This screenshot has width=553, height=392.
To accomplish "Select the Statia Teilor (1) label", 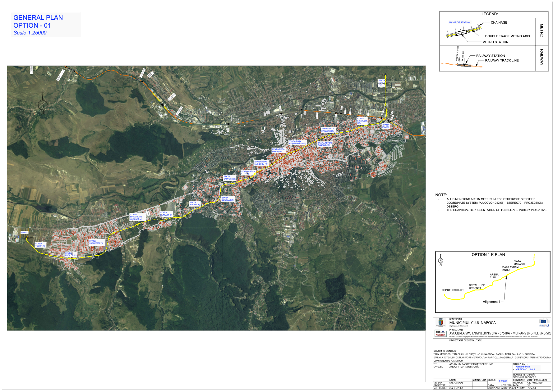I will tap(40, 245).
